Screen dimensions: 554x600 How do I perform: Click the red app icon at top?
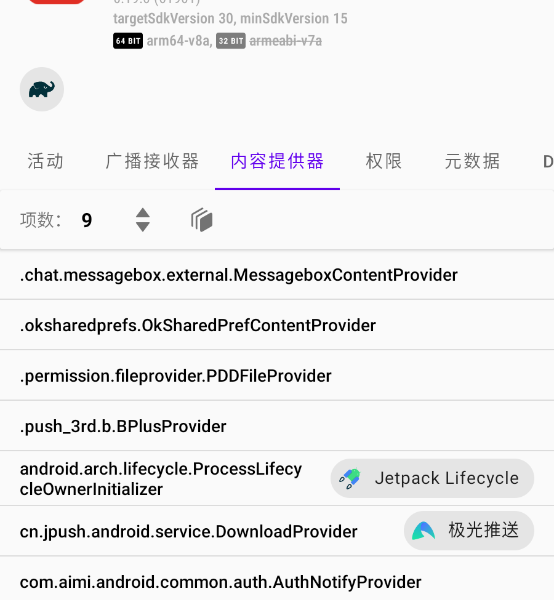pyautogui.click(x=57, y=2)
